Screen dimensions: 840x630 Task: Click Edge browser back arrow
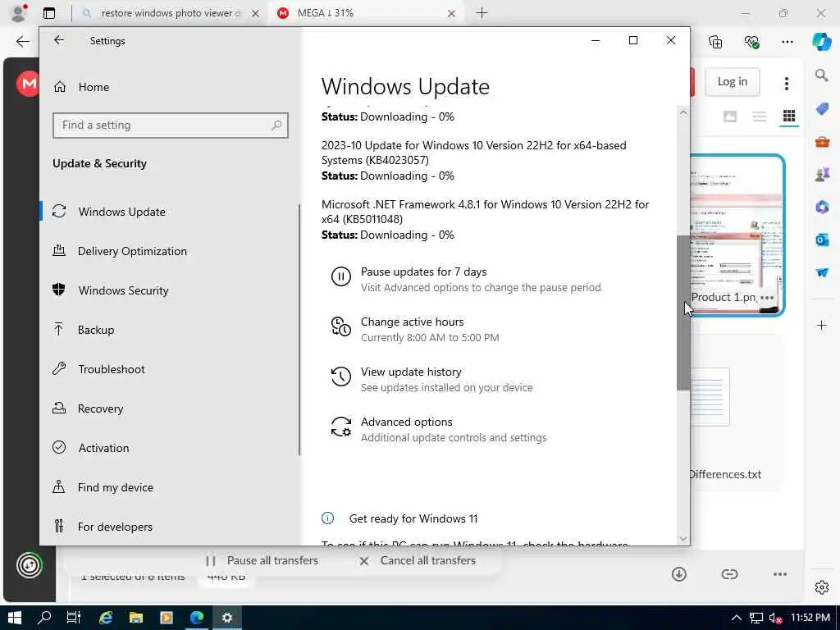[x=22, y=41]
